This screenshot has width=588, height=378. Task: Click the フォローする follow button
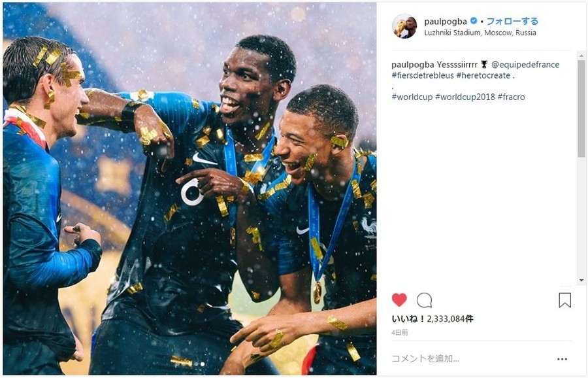coord(512,21)
